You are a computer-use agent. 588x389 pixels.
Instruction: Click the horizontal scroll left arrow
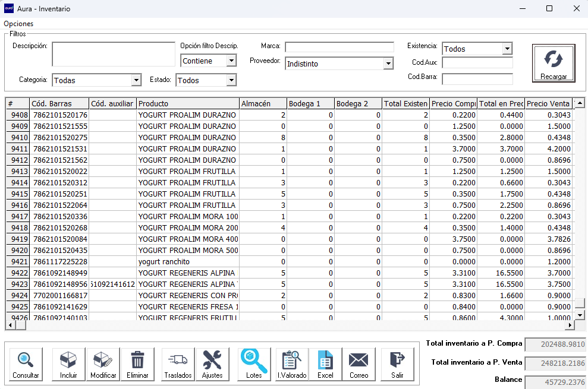pos(10,325)
